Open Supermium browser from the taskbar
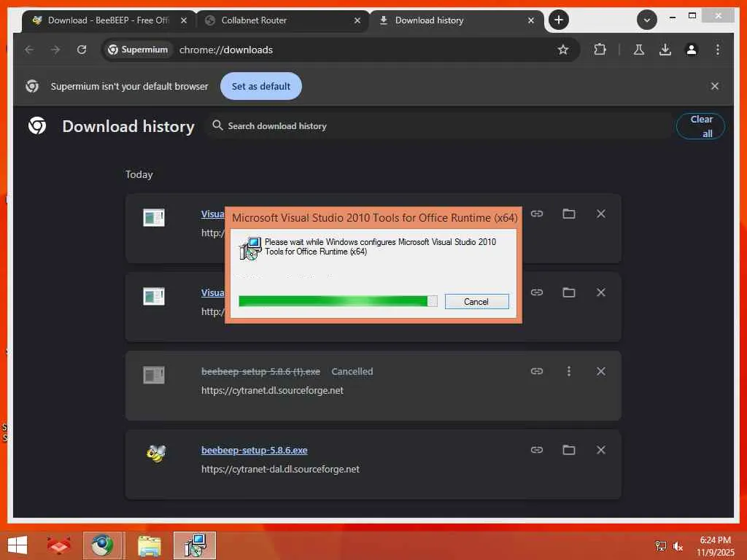 [102, 545]
